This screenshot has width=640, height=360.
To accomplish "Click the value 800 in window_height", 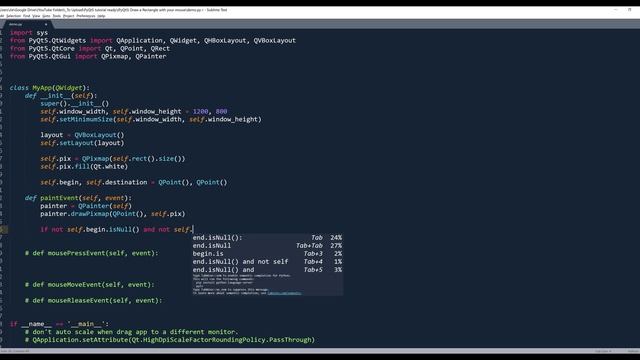I will click(221, 111).
